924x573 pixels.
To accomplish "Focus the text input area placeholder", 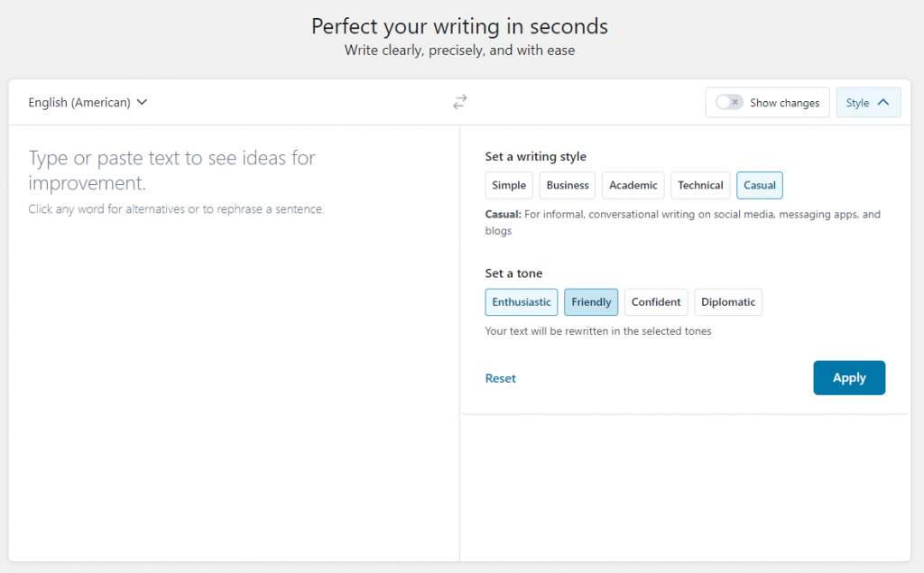I will click(171, 170).
